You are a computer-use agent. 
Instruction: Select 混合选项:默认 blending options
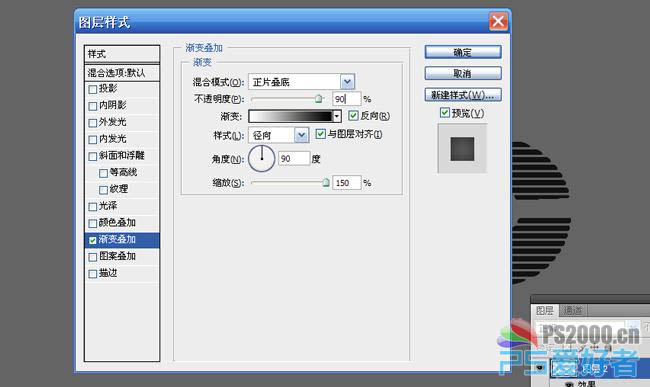pyautogui.click(x=122, y=73)
